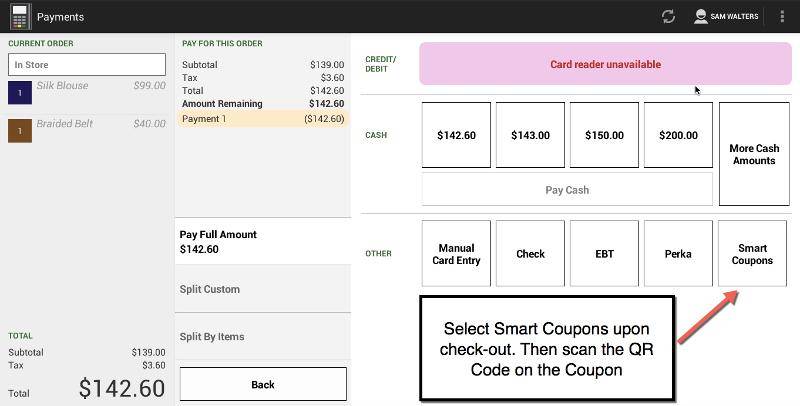This screenshot has width=800, height=406.
Task: Select the EBT payment option
Action: pos(604,253)
